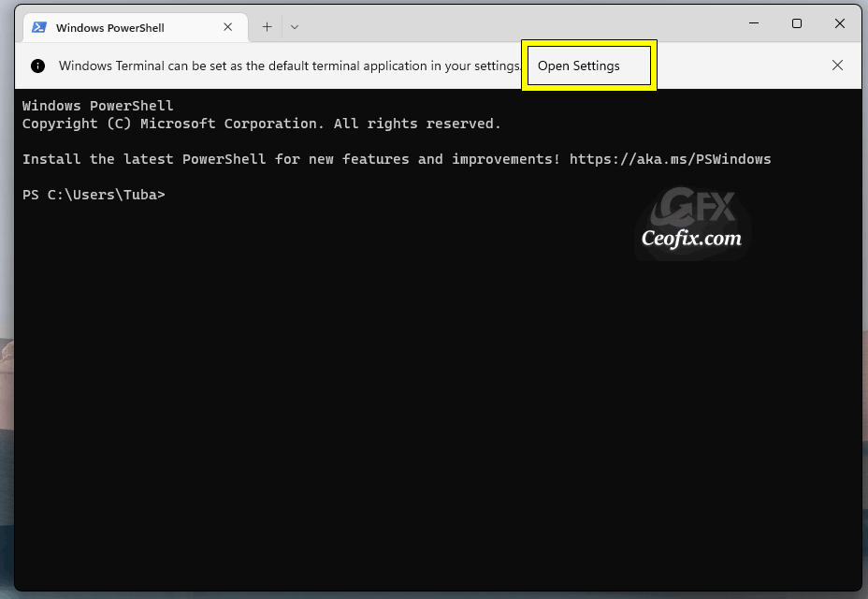The width and height of the screenshot is (868, 599).
Task: Select the Windows PowerShell tab
Action: click(x=136, y=28)
